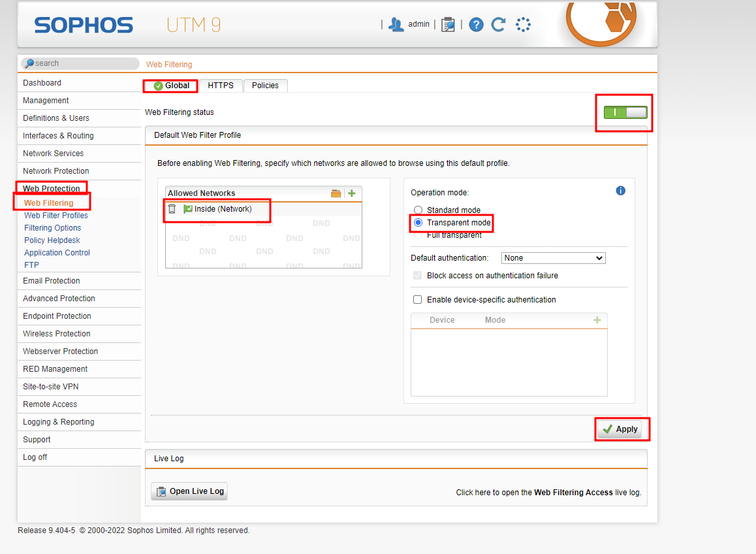Open Logging & Reporting menu

79,422
